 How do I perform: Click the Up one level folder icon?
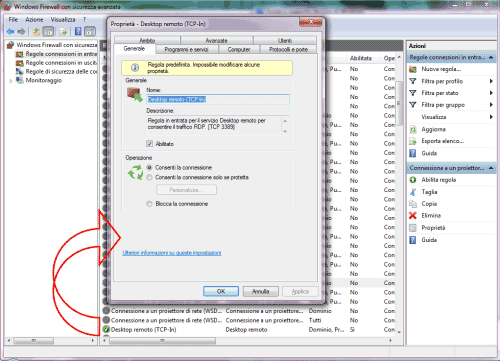(36, 32)
